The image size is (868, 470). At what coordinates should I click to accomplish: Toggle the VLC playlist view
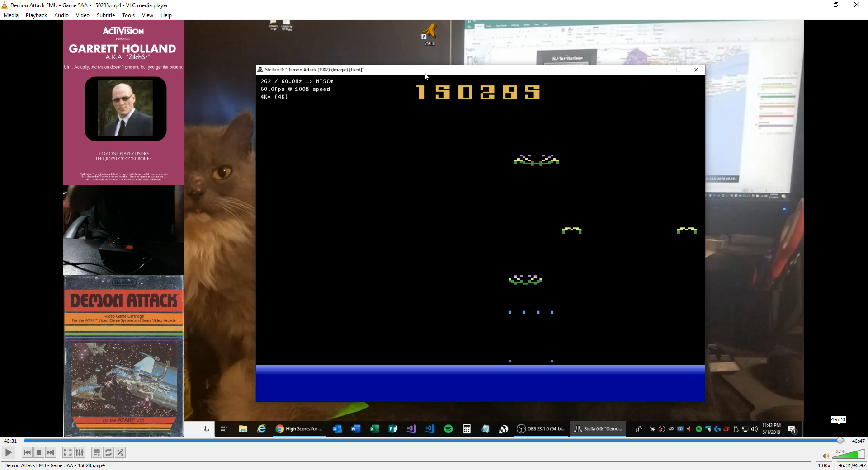[x=96, y=452]
